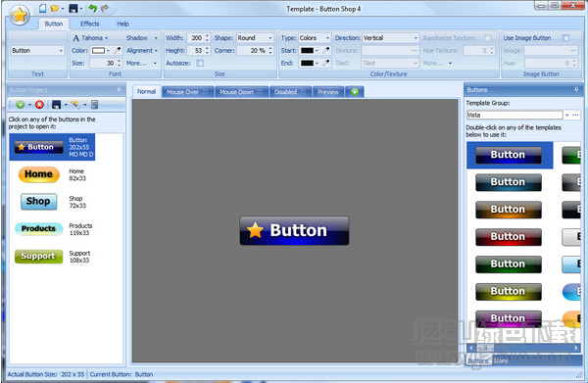The width and height of the screenshot is (588, 383).
Task: Open the Preview tab
Action: [x=328, y=92]
